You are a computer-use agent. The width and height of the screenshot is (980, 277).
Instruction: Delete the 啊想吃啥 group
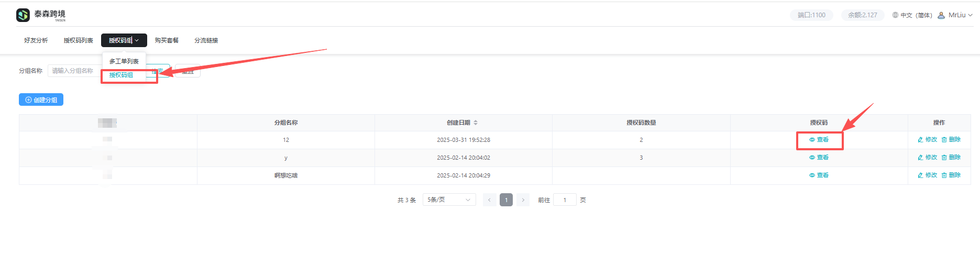pyautogui.click(x=951, y=175)
